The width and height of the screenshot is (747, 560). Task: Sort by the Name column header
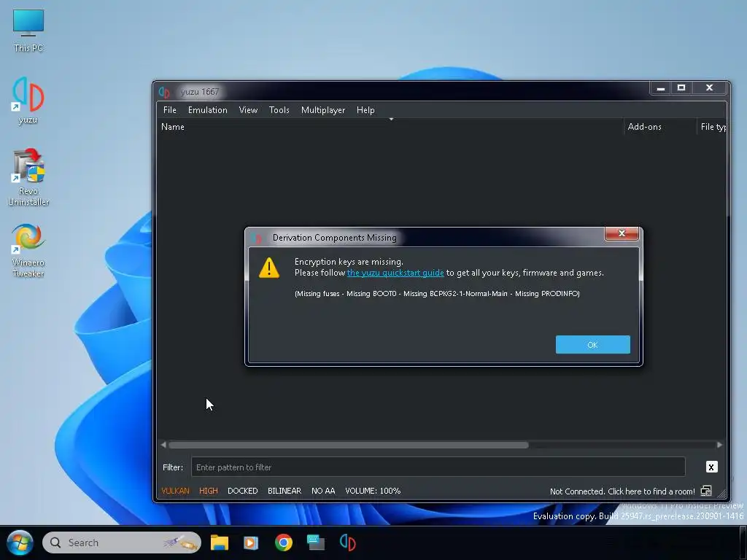click(x=390, y=127)
